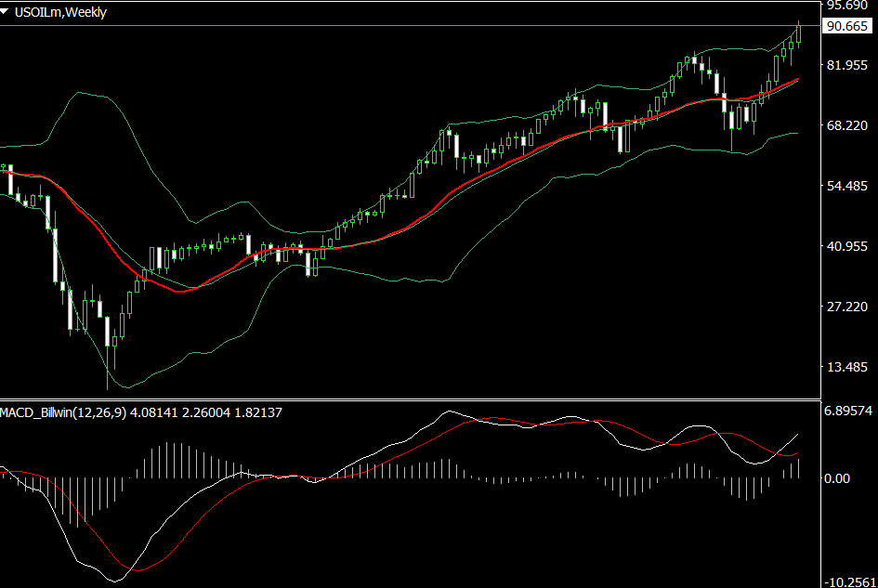
Task: Click the MACD value 4.08141
Action: (153, 412)
